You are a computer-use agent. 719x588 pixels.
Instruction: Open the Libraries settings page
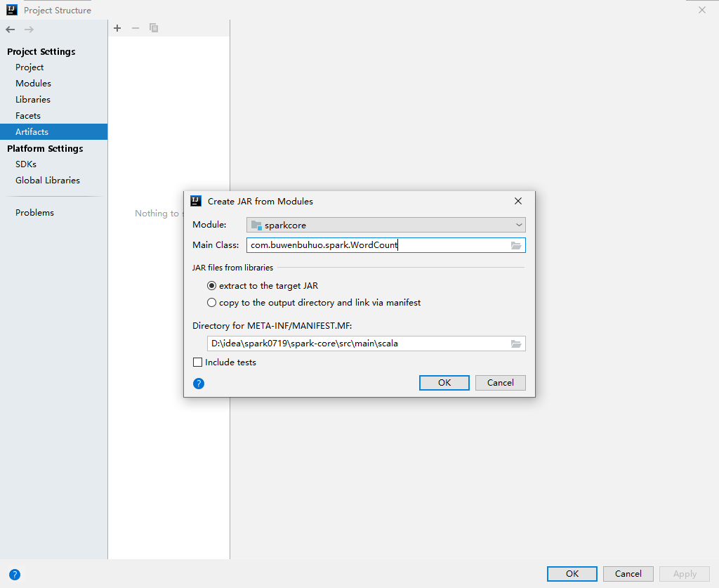pyautogui.click(x=32, y=100)
